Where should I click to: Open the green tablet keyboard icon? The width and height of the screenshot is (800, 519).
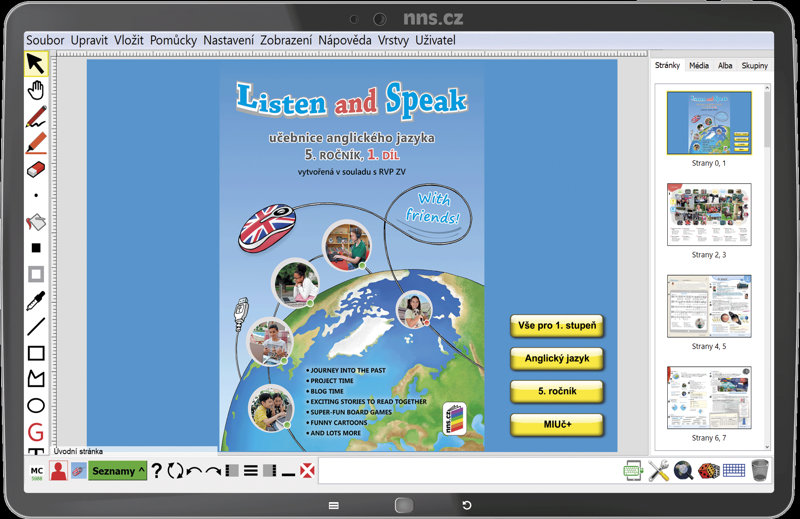click(633, 471)
